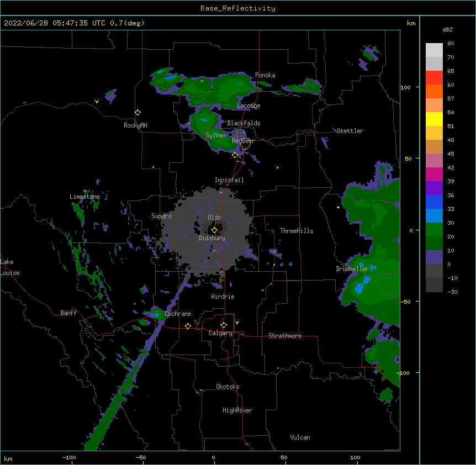Screen dimensions: 476x465
Task: Click the ThreeHills label
Action: pyautogui.click(x=297, y=231)
